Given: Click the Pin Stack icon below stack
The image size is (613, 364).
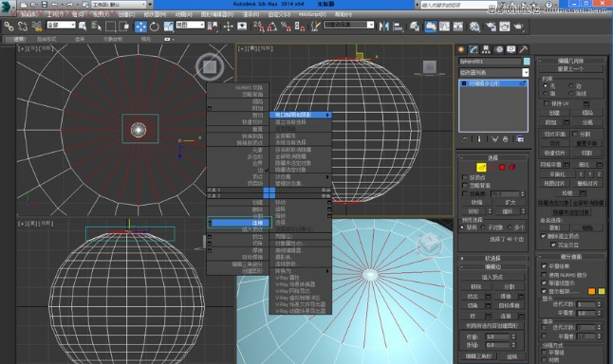Looking at the screenshot, I should pyautogui.click(x=465, y=139).
